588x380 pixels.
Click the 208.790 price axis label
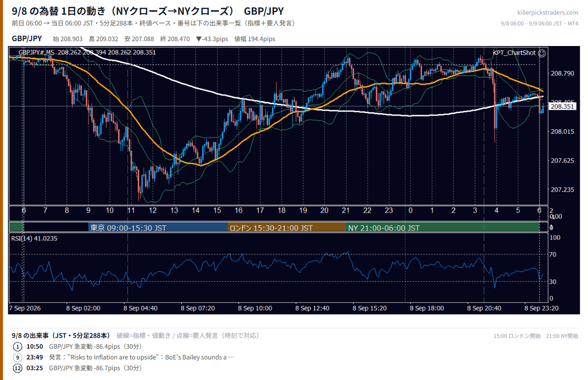tap(562, 73)
